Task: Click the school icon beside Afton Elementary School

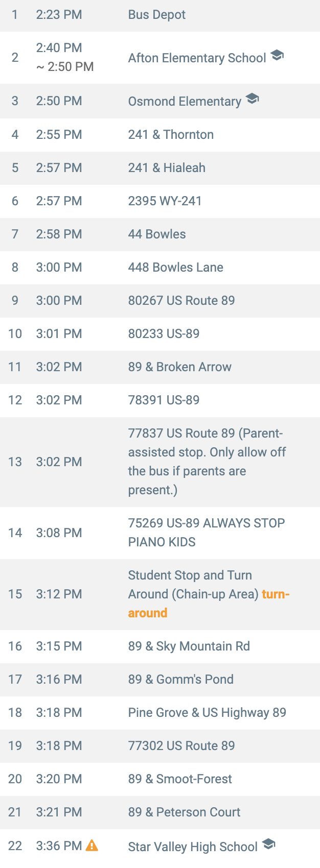Action: (277, 56)
